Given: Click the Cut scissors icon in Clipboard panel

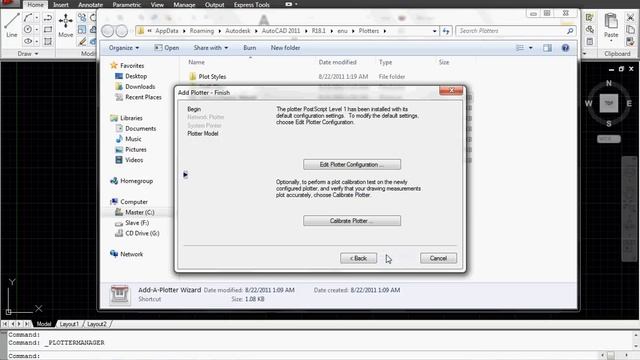Looking at the screenshot, I should pyautogui.click(x=631, y=18).
